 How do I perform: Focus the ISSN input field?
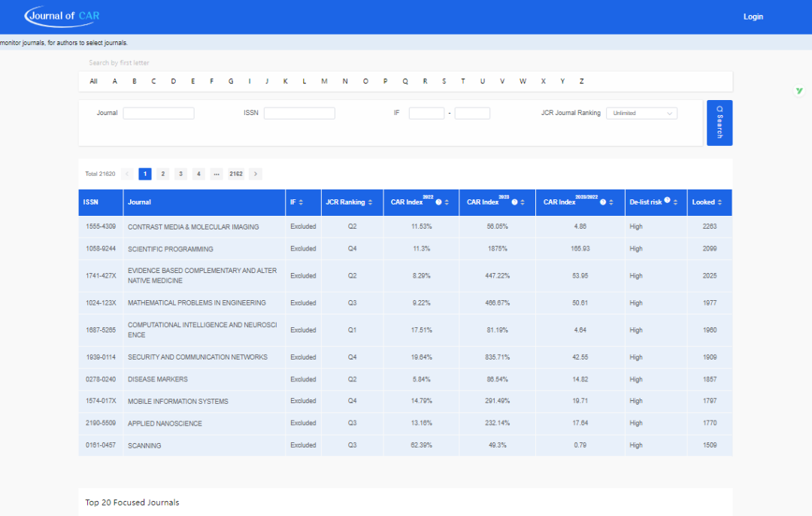(x=299, y=113)
